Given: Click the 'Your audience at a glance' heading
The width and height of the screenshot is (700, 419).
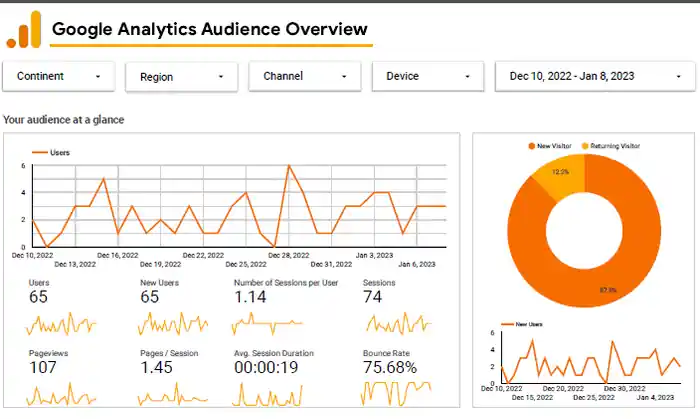Looking at the screenshot, I should coord(63,120).
